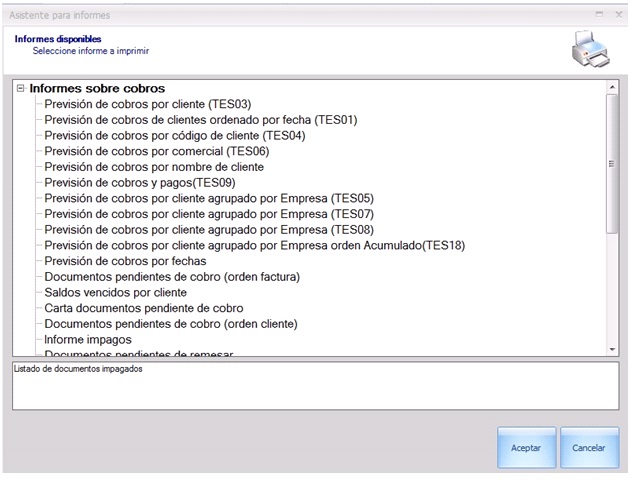Pick Previsión de cobros por nombre de cliente
This screenshot has width=631, height=480.
pyautogui.click(x=154, y=168)
